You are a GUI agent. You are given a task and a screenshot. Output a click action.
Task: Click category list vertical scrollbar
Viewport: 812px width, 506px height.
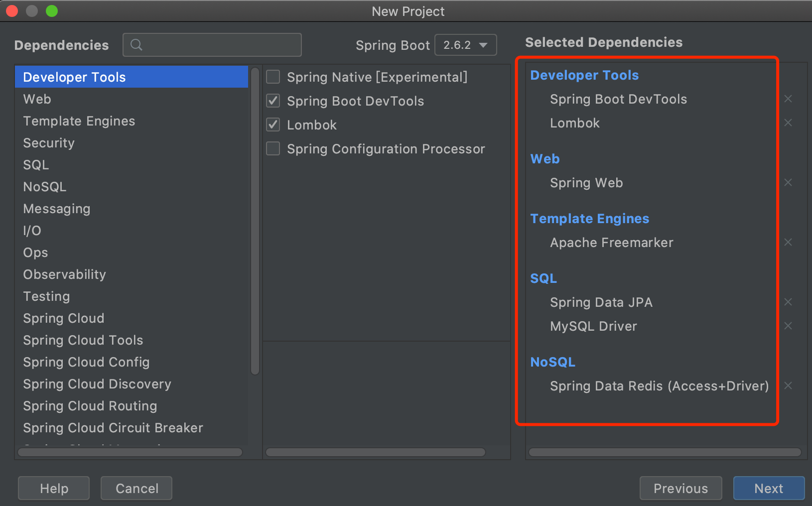(x=255, y=221)
